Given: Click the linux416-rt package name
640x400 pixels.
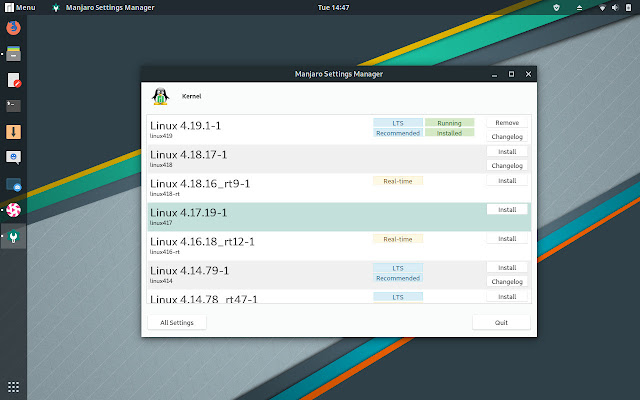Looking at the screenshot, I should click(165, 252).
